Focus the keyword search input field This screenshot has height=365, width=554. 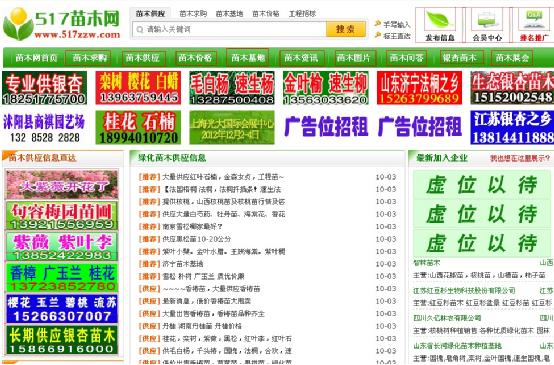[229, 29]
